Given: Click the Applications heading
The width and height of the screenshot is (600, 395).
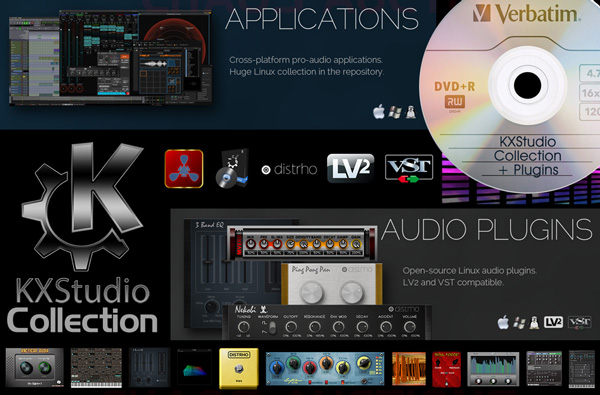Looking at the screenshot, I should coord(322,19).
